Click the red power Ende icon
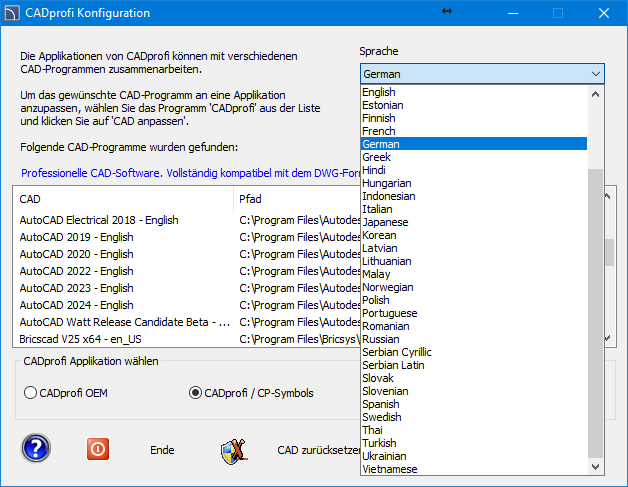628x487 pixels. (x=98, y=449)
